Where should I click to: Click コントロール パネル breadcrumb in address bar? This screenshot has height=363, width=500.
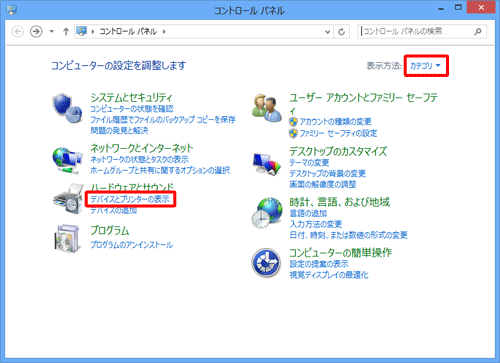coord(128,32)
